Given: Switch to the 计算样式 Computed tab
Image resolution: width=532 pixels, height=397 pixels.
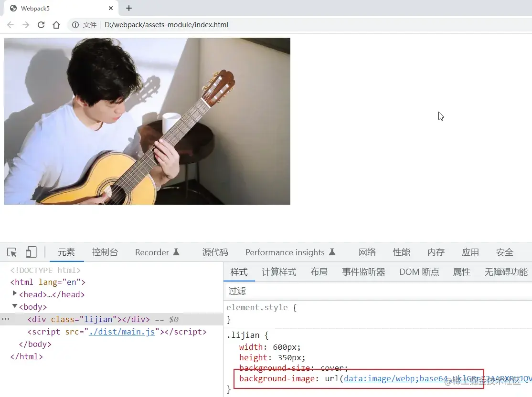Looking at the screenshot, I should point(279,272).
